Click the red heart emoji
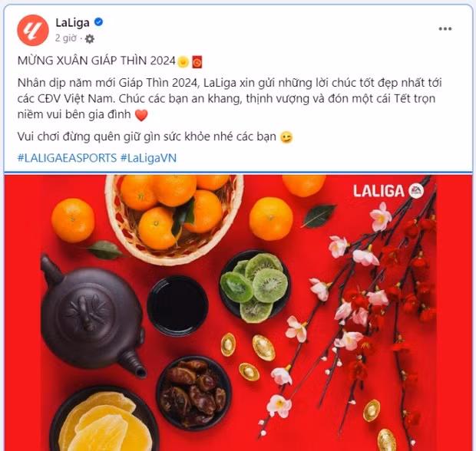This screenshot has height=451, width=476. 141,115
